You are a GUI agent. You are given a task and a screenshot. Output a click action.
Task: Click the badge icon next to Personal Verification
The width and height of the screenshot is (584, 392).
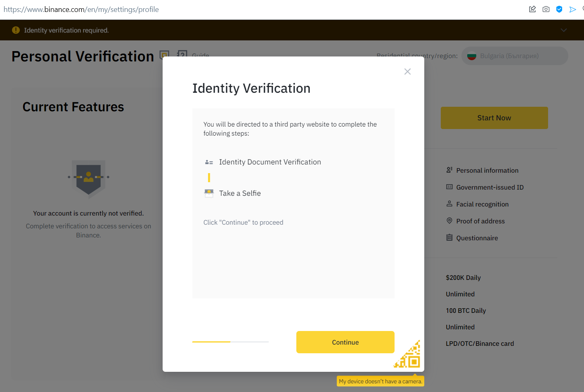point(165,55)
